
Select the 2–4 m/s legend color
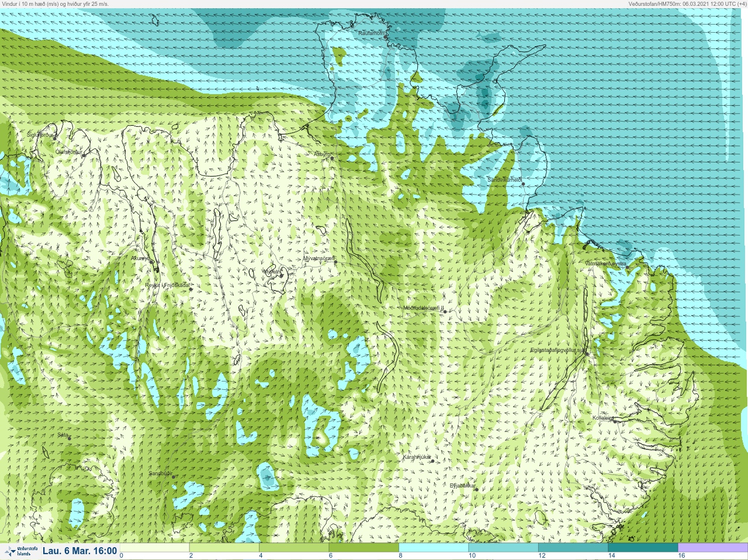tap(224, 548)
